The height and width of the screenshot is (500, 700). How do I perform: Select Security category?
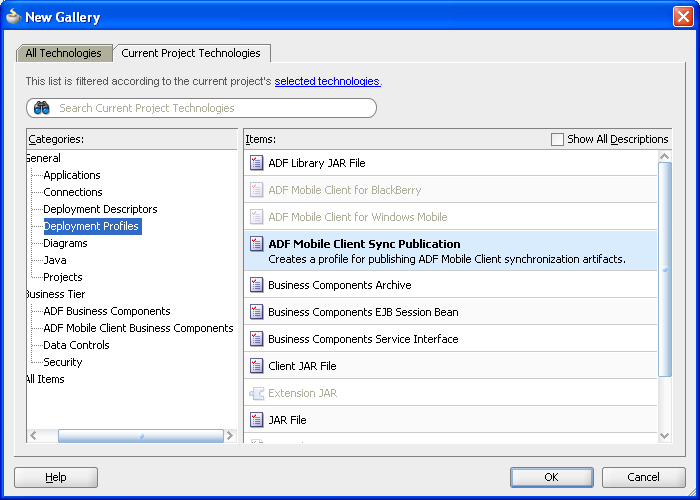tap(63, 362)
